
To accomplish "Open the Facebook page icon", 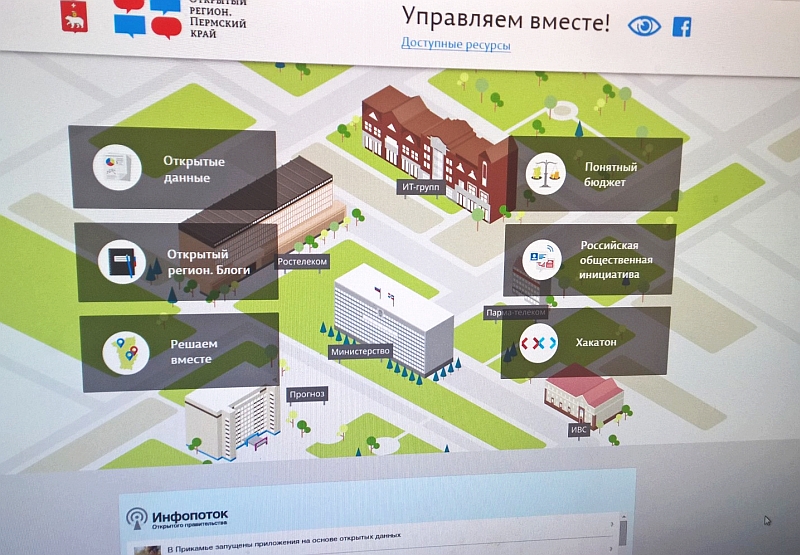I will point(682,27).
